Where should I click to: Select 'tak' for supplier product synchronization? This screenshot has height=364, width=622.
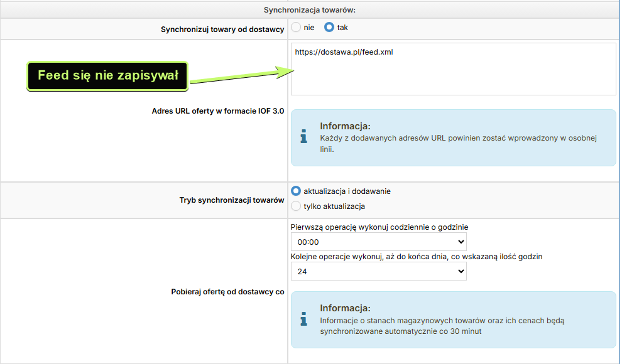329,28
